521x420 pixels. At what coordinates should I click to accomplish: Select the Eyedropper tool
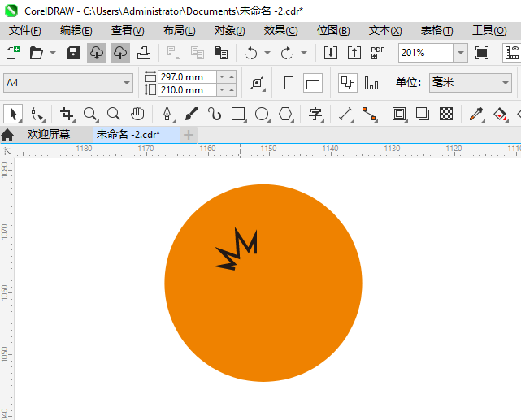click(x=476, y=115)
